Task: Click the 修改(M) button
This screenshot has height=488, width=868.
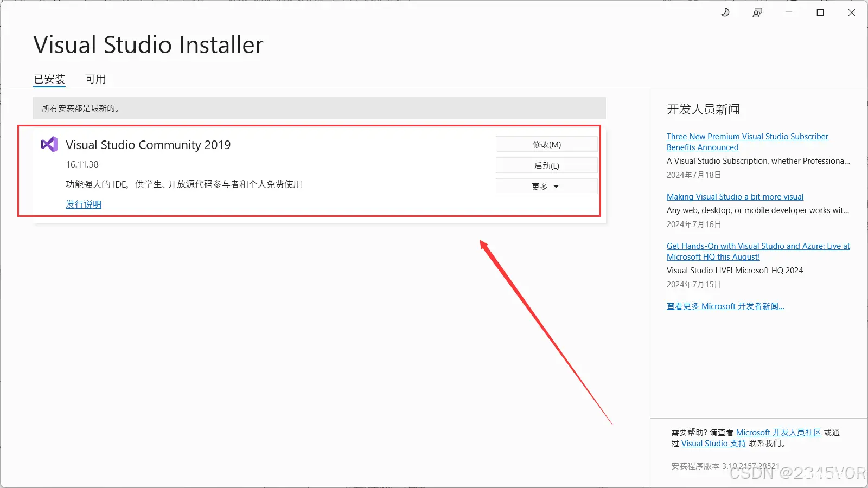Action: [x=547, y=144]
